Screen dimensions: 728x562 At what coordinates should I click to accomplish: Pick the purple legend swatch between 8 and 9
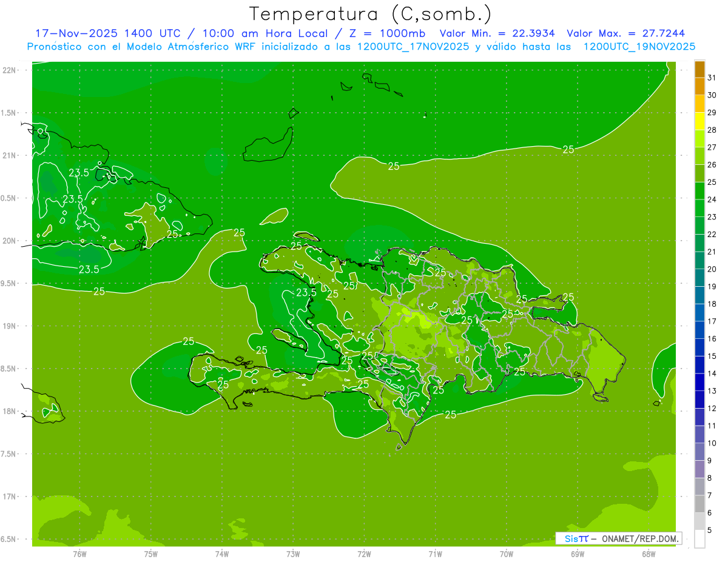tap(699, 469)
